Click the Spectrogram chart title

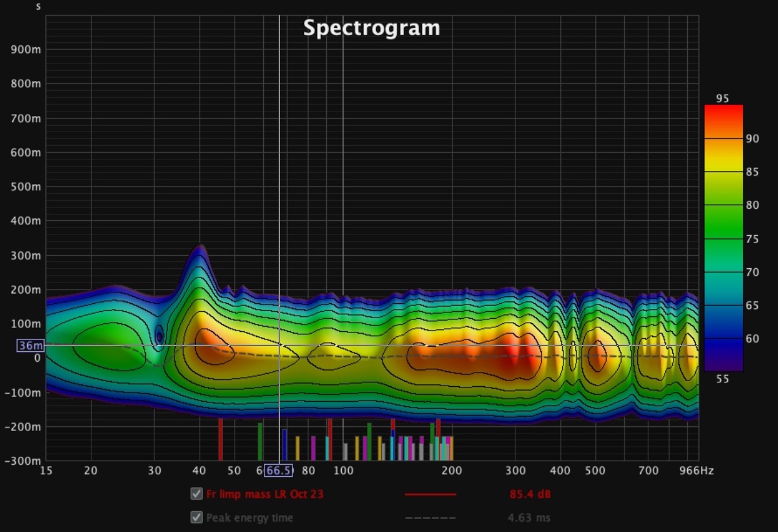click(x=371, y=28)
